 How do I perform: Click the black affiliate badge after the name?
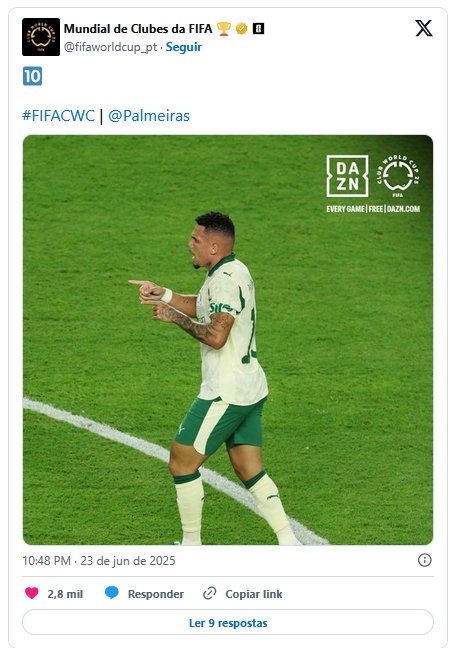tap(259, 29)
